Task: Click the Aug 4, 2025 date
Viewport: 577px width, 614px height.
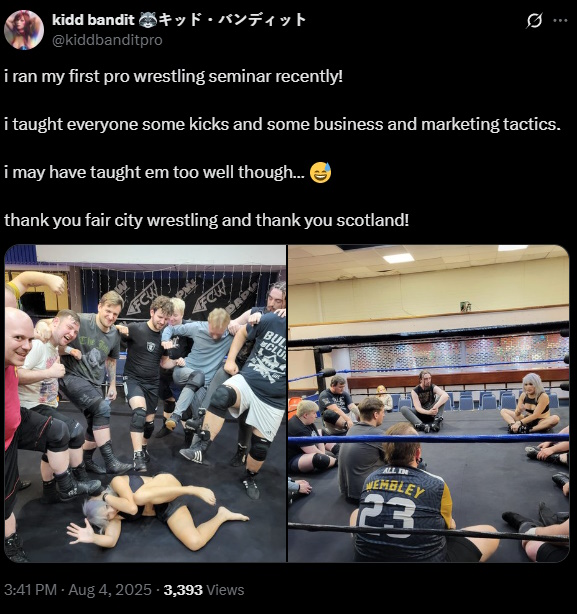Action: (x=110, y=590)
